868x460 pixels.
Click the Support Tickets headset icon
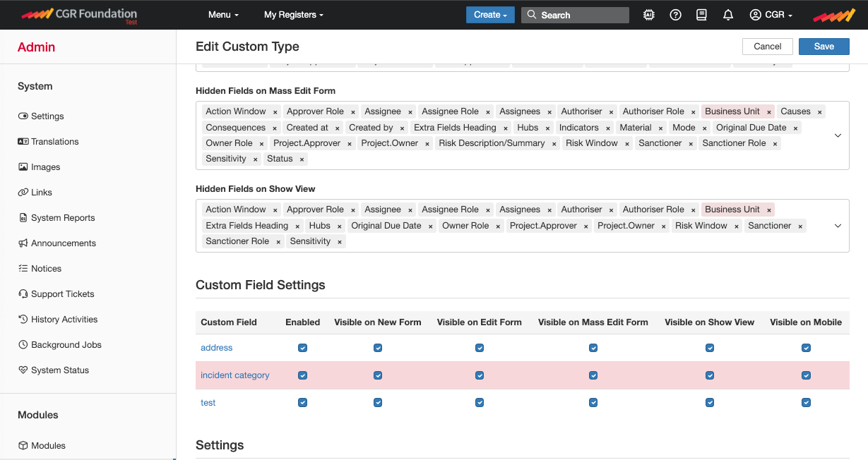pyautogui.click(x=23, y=293)
